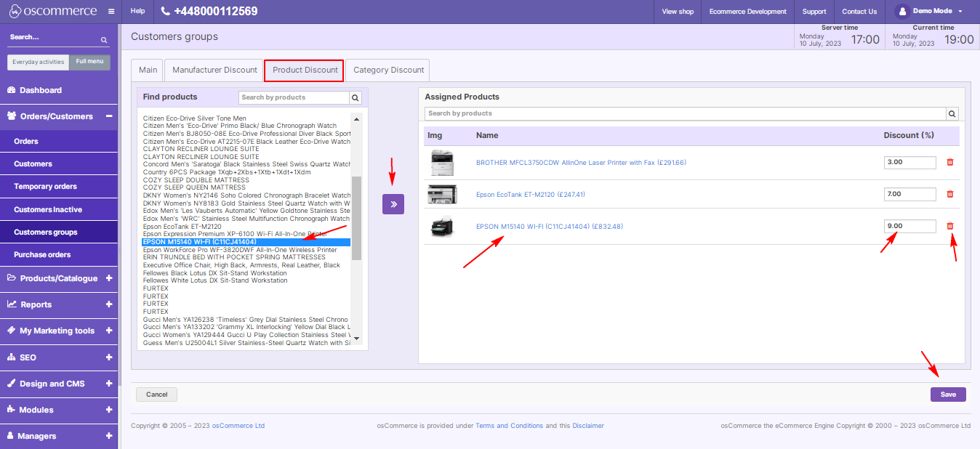Screen dimensions: 980x449
Task: Collapse the Orders/Customers sidebar section
Action: point(108,116)
